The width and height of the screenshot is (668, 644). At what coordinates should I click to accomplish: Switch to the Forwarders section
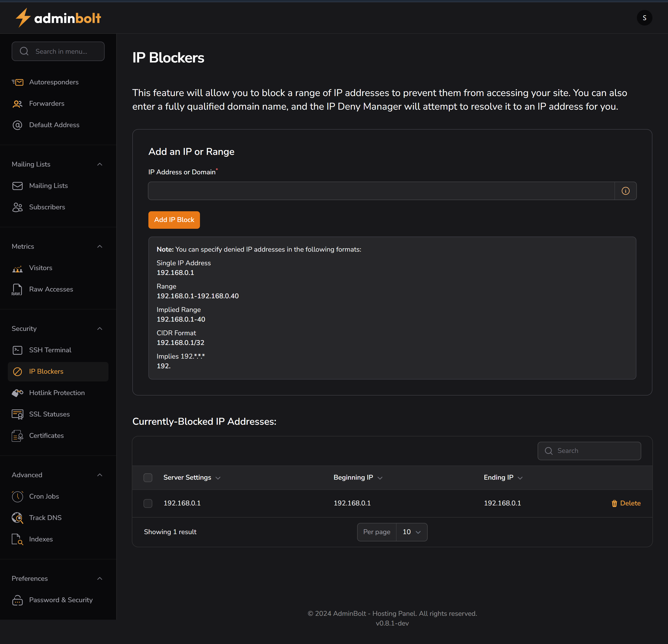click(47, 104)
